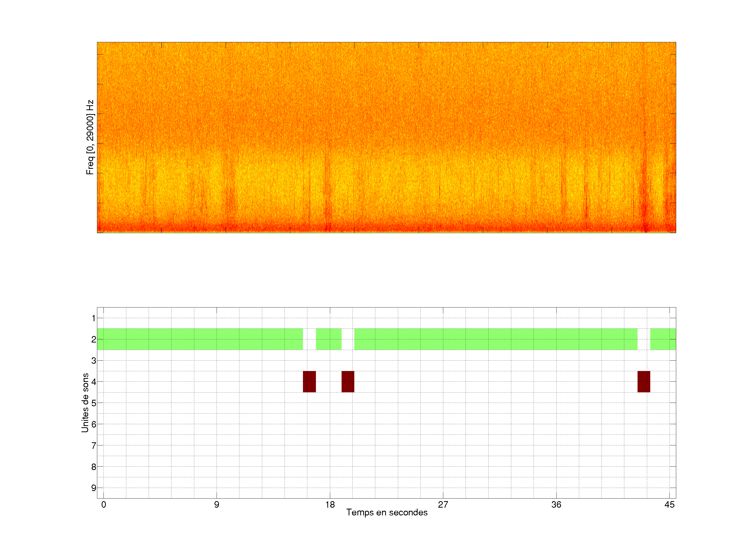This screenshot has height=560, width=747.
Task: Click the sound unit label '1'
Action: click(94, 318)
